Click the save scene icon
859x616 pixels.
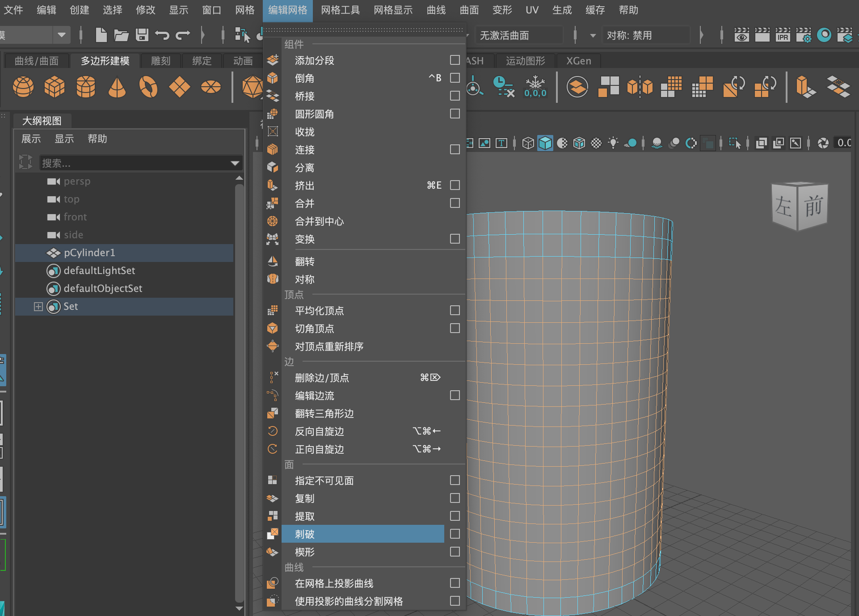coord(142,35)
